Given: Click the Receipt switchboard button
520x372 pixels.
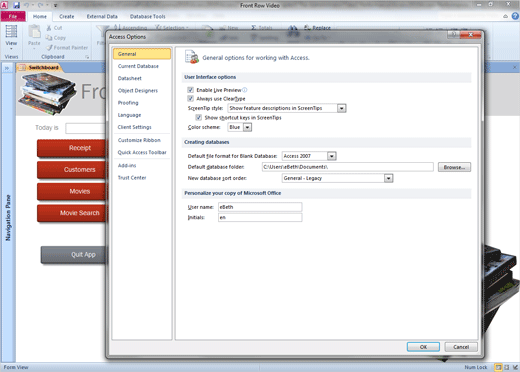Looking at the screenshot, I should [x=72, y=148].
